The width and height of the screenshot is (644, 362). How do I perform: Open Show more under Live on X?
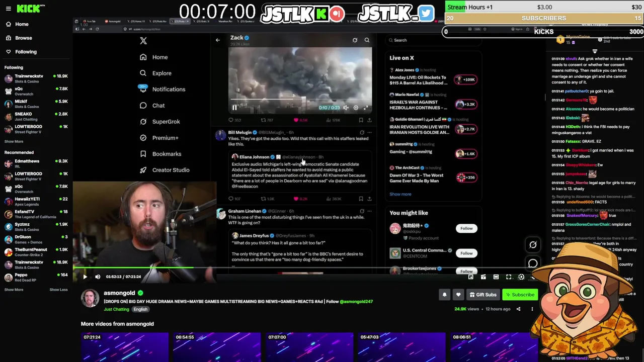point(400,194)
